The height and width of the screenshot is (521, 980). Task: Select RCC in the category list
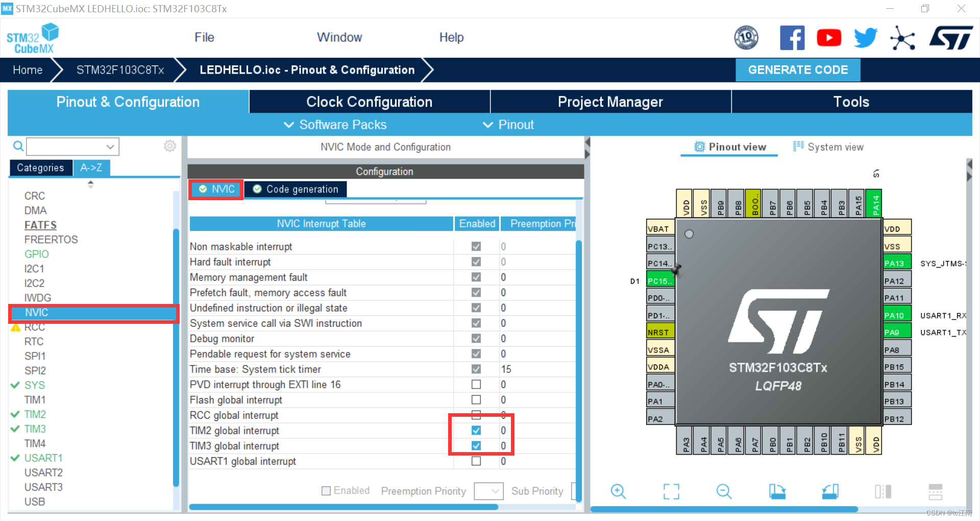(x=35, y=327)
